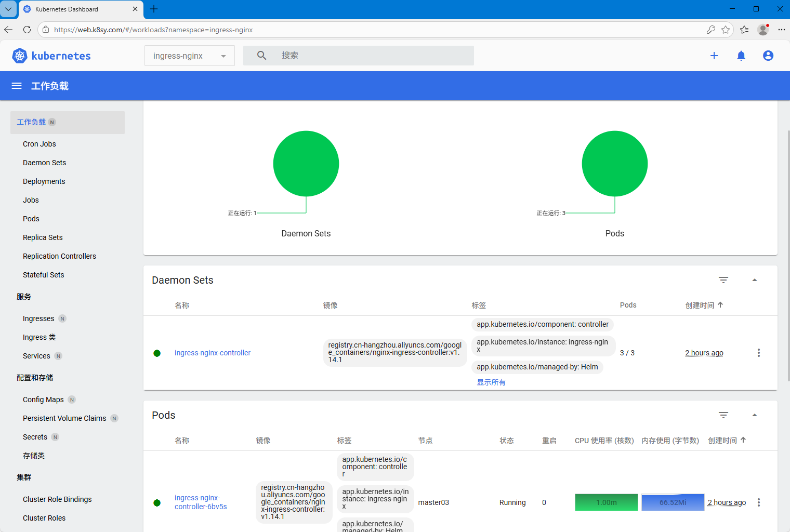Add this page to browser favorites
790x532 pixels.
[x=726, y=30]
